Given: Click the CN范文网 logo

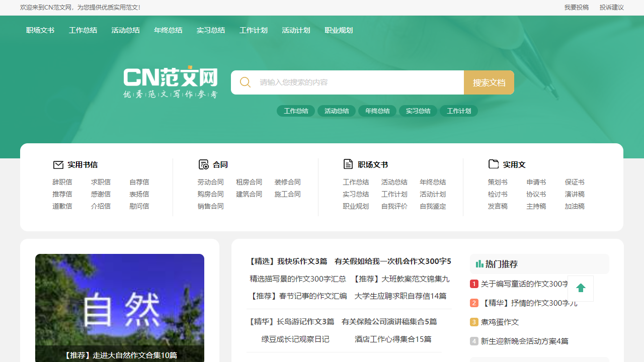Looking at the screenshot, I should [x=170, y=82].
